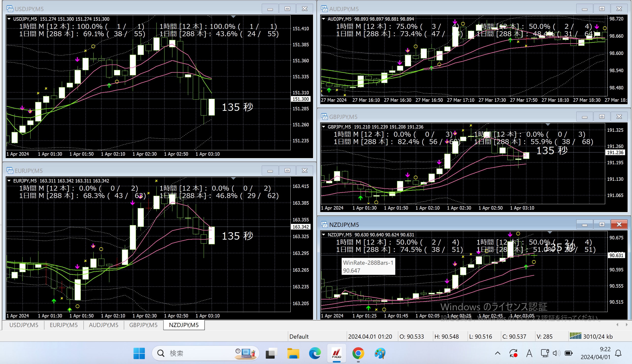The width and height of the screenshot is (632, 364).
Task: Expand the GBPJPY chart header triangle
Action: (x=323, y=127)
